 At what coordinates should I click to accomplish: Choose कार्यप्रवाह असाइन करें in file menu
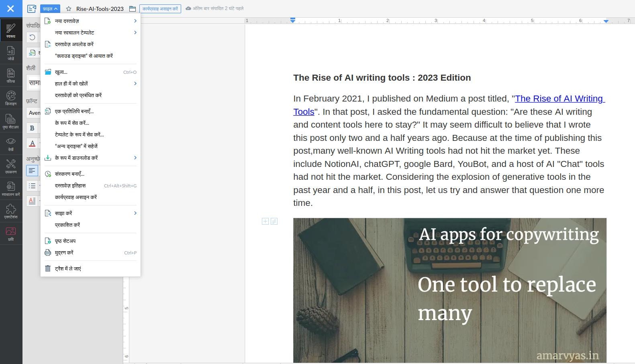[x=90, y=197]
